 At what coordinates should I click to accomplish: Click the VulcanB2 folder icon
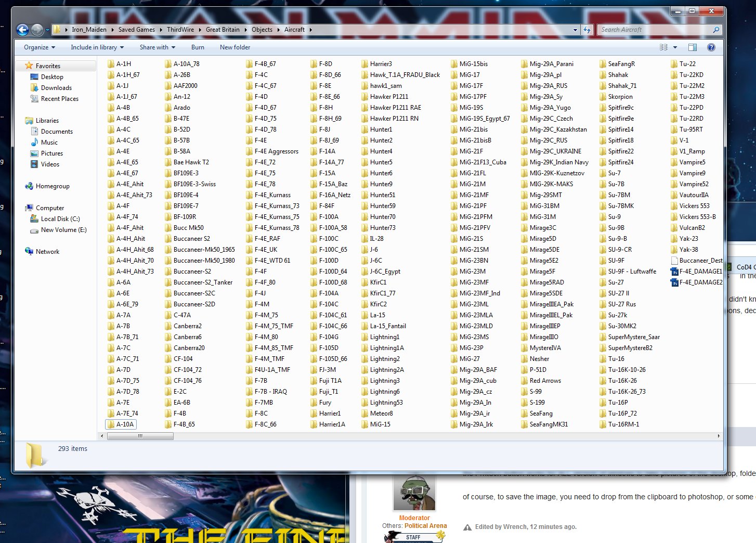pos(674,228)
